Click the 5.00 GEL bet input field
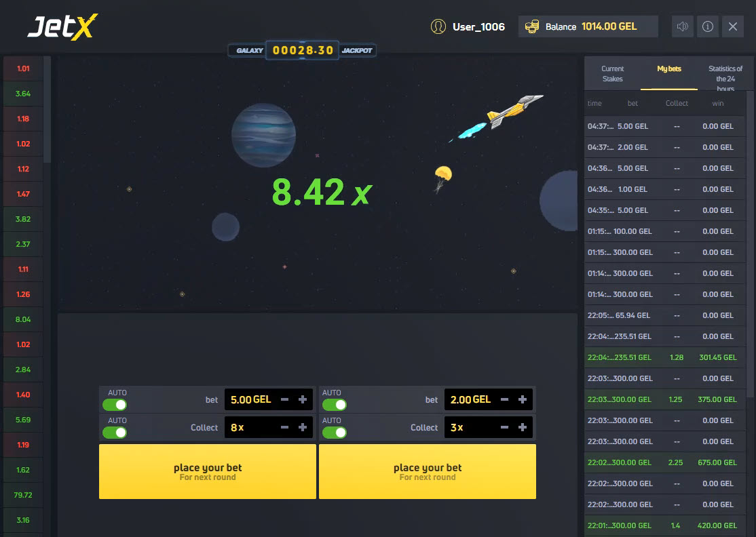 (250, 400)
